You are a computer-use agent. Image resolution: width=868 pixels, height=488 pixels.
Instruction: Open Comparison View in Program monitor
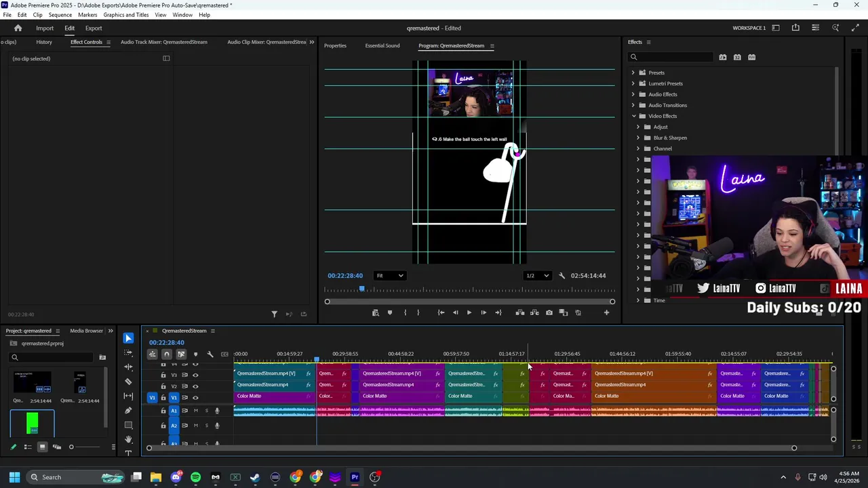[564, 312]
